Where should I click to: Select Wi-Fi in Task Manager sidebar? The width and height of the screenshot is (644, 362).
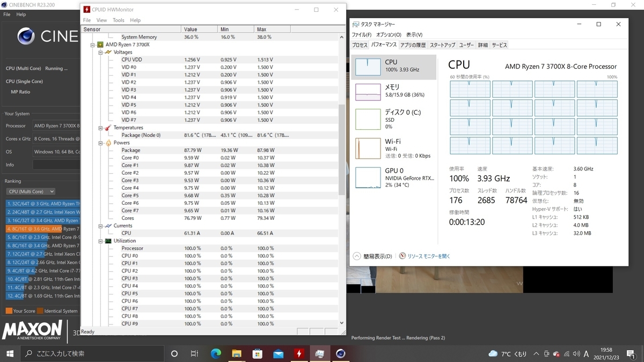[394, 148]
